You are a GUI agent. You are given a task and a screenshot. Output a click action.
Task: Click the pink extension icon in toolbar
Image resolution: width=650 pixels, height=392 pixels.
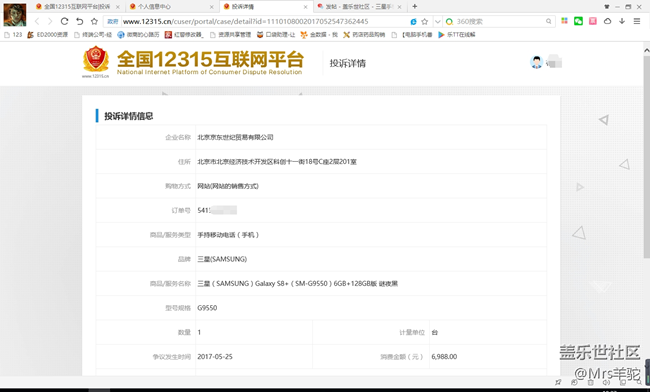click(x=593, y=21)
